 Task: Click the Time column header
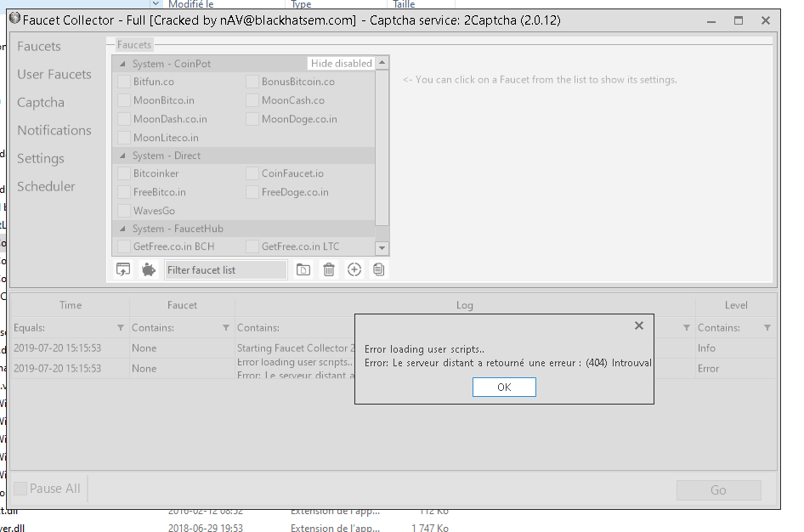click(x=71, y=305)
